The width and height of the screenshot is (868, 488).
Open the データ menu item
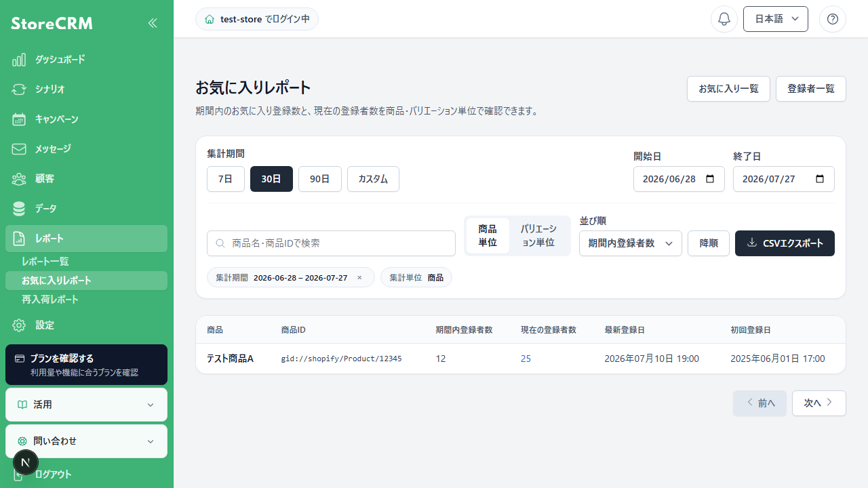tap(86, 209)
